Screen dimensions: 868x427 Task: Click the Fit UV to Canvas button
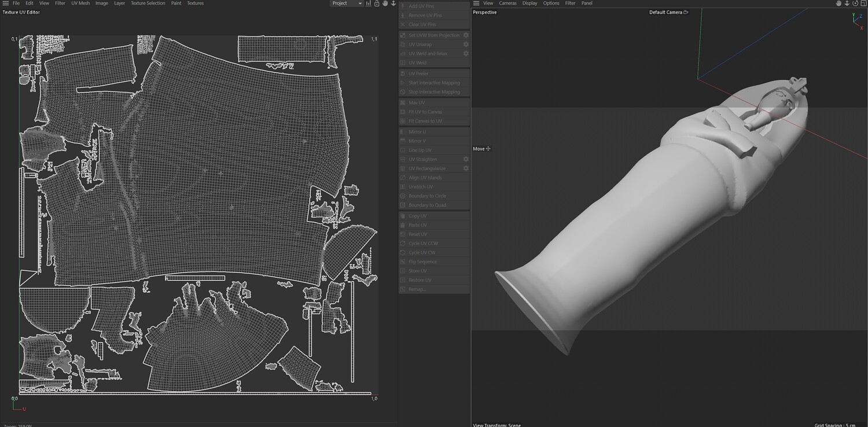pos(434,112)
